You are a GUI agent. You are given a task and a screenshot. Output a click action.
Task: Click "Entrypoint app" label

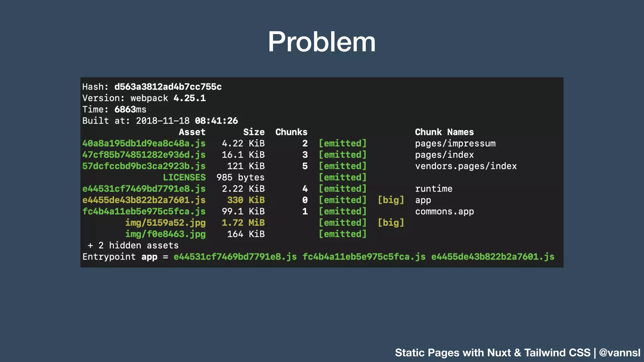point(120,257)
